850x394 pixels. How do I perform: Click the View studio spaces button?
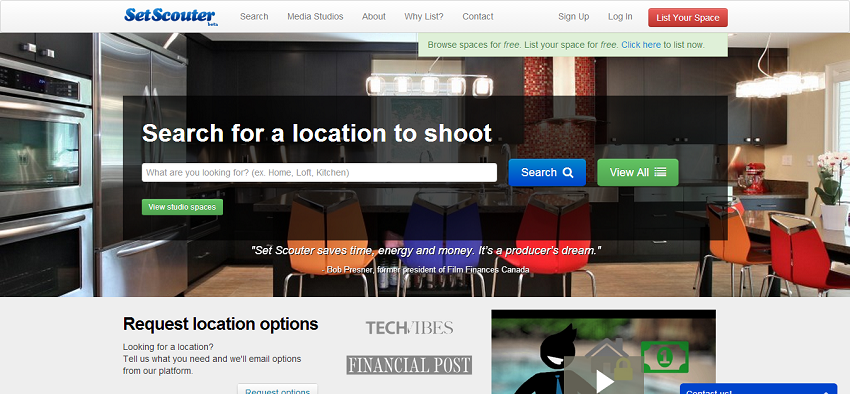click(182, 207)
